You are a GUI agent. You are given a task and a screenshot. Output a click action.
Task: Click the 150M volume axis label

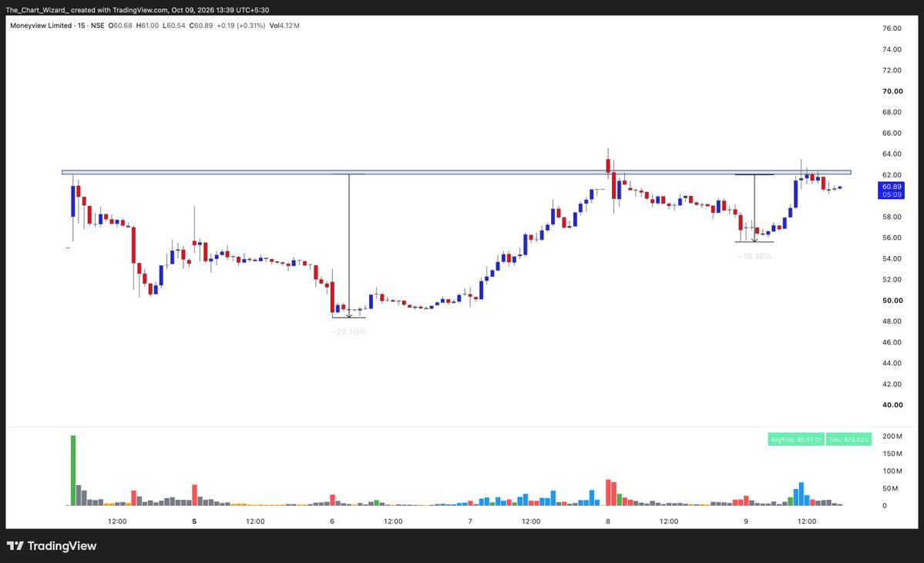click(892, 454)
